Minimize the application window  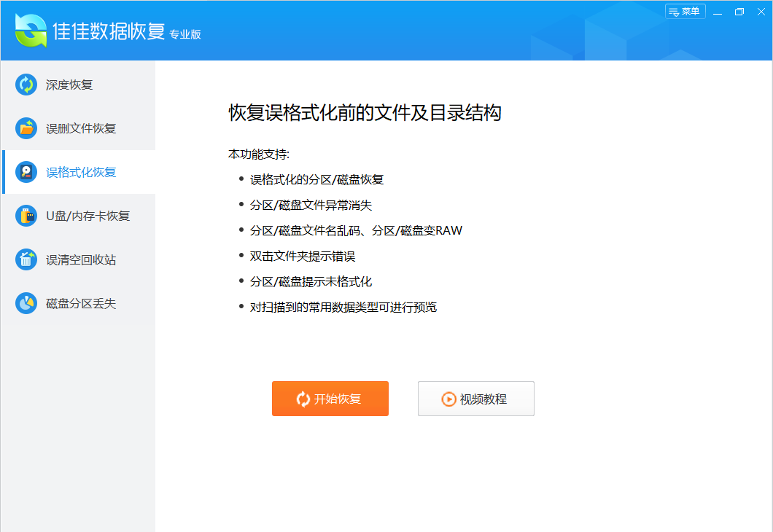[718, 12]
